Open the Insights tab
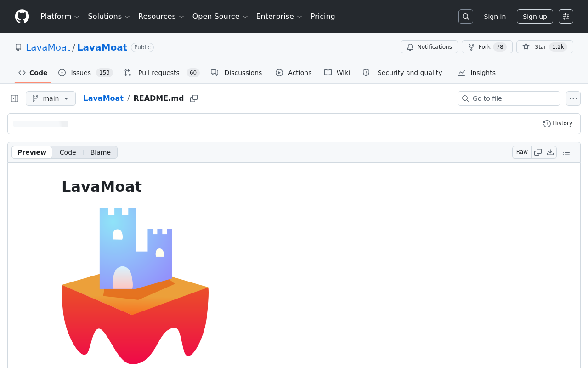The width and height of the screenshot is (588, 368). 477,73
